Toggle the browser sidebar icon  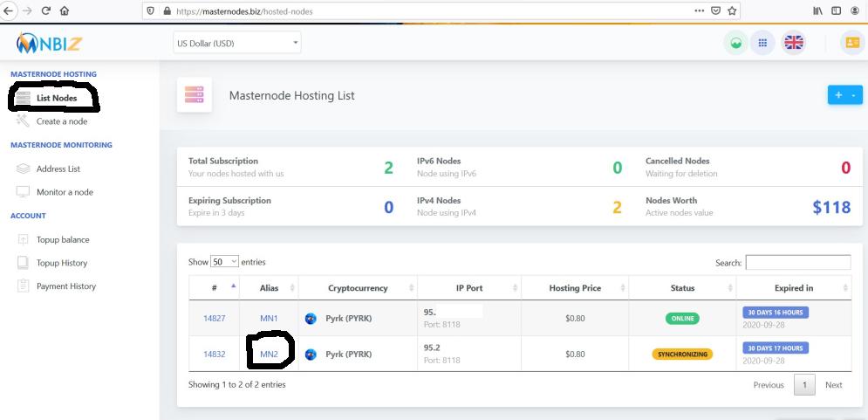836,10
